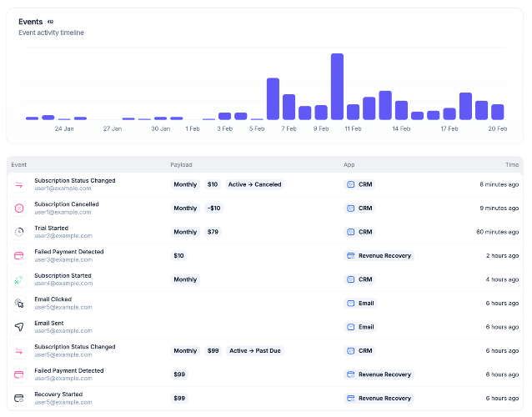Viewport: 532px width, 417px height.
Task: Click the Time column header
Action: point(511,165)
